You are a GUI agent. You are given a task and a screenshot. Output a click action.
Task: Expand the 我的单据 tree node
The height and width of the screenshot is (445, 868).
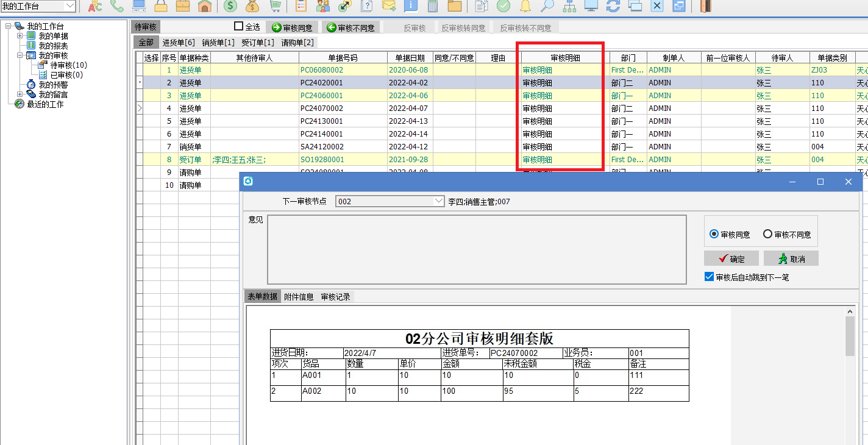20,36
